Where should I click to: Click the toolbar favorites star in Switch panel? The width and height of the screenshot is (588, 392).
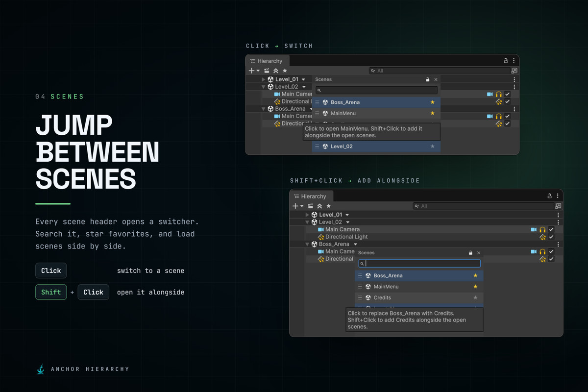click(285, 71)
